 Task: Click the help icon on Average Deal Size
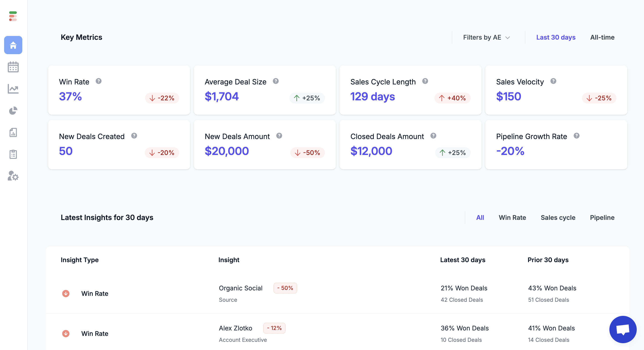276,81
